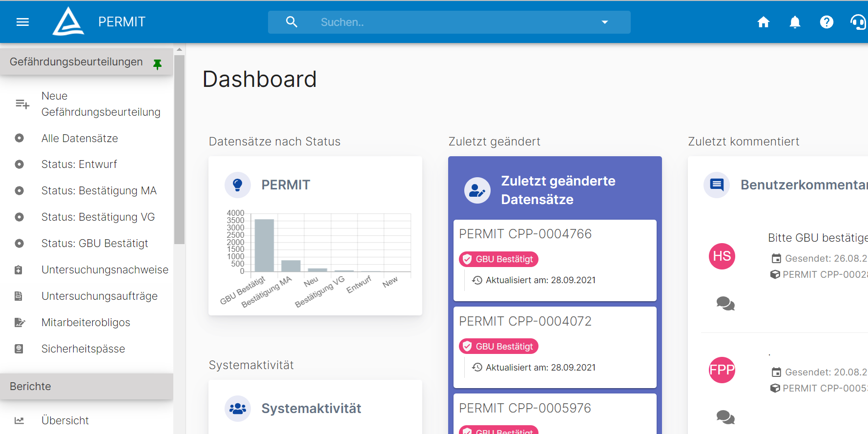
Task: Open comments for the HS user entry
Action: pyautogui.click(x=725, y=304)
